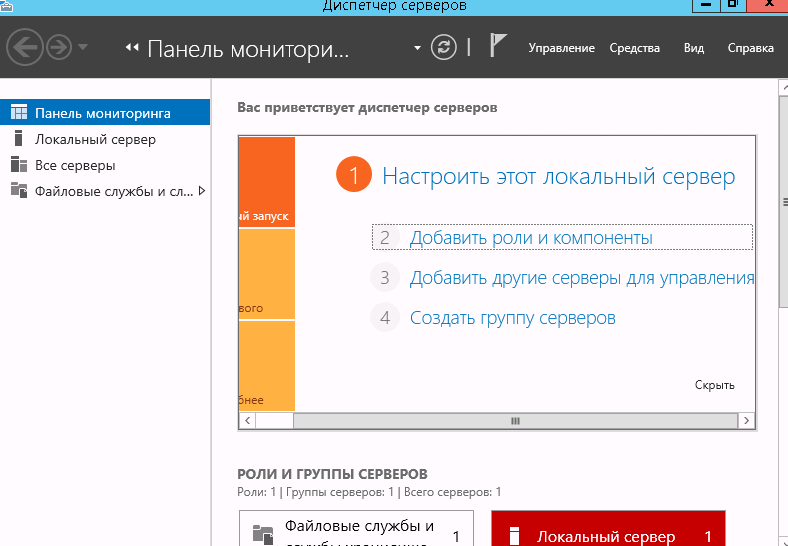Click the back navigation arrow icon
Screen dimensions: 788x546
23,47
